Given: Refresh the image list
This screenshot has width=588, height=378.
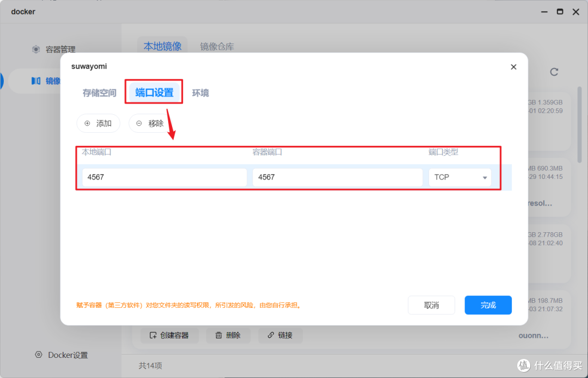Looking at the screenshot, I should click(554, 72).
